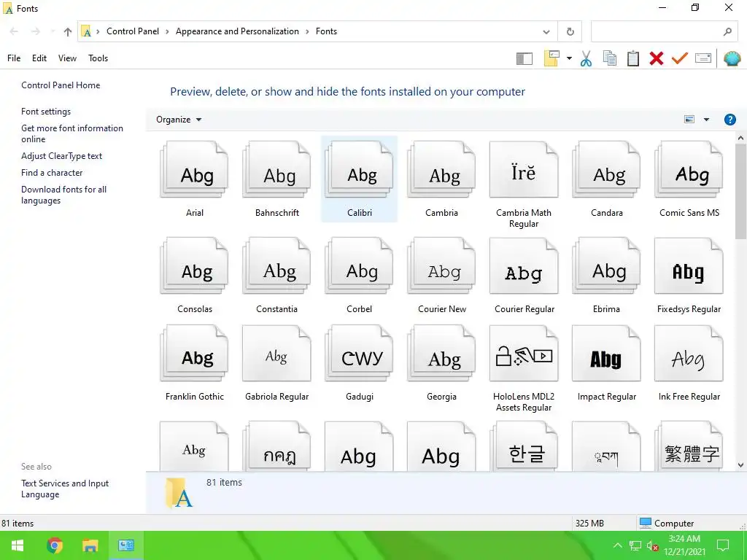Select the Ebrima font
Viewport: 747px width, 560px height.
(606, 275)
